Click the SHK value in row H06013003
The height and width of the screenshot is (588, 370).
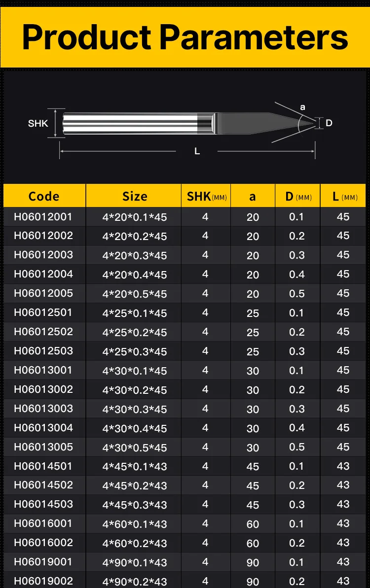pos(205,409)
